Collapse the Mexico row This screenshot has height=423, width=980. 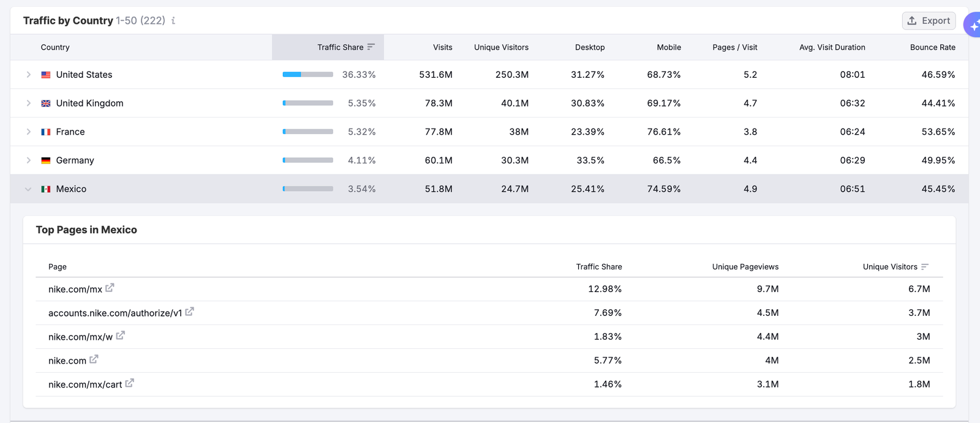click(x=28, y=189)
